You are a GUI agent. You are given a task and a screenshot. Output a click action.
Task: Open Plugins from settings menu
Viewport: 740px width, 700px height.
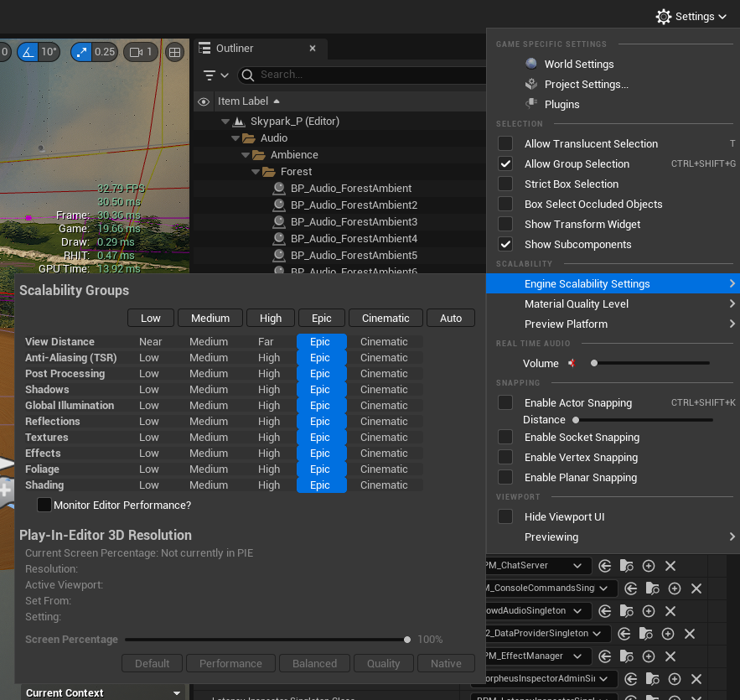click(561, 105)
